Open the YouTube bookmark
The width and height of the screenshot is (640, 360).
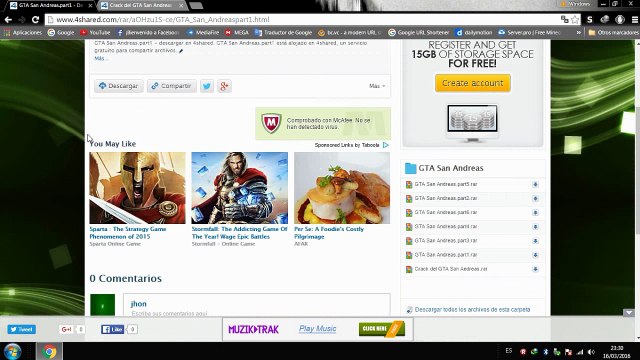click(x=95, y=32)
